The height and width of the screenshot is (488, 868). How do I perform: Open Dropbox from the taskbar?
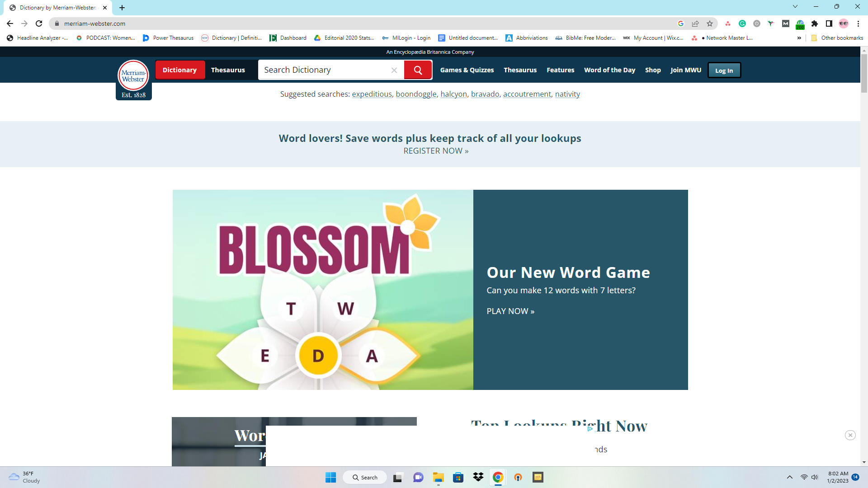(x=478, y=477)
